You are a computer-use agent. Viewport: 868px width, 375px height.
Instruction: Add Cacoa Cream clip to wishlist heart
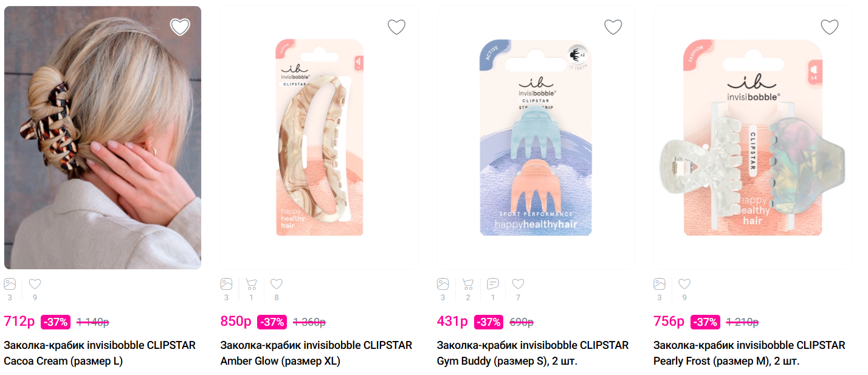180,27
